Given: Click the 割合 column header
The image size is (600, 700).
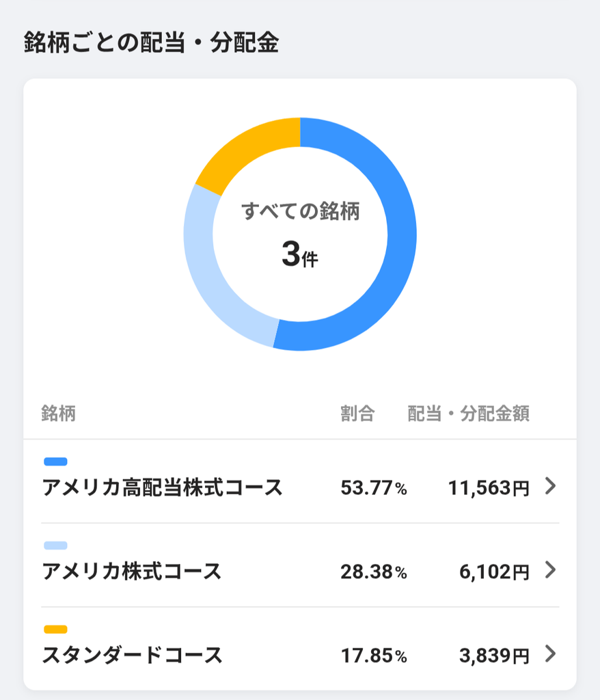Looking at the screenshot, I should [x=357, y=414].
